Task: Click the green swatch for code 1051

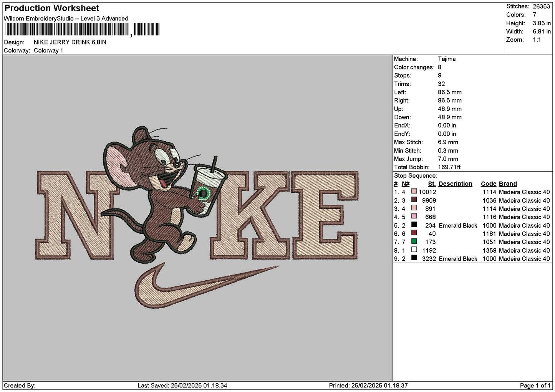Action: pos(414,241)
